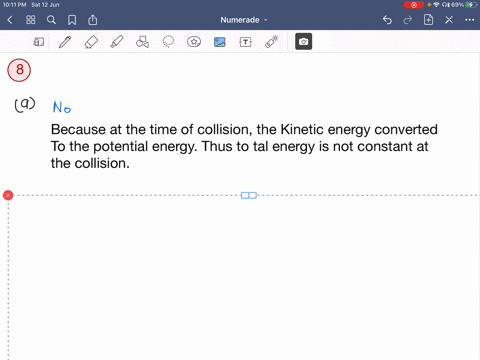This screenshot has width=480, height=360.
Task: Open the page thumbnails grid view
Action: 31,20
